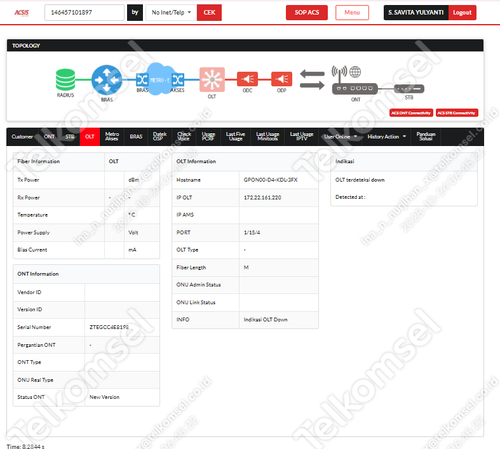Click the Logout button
The width and height of the screenshot is (500, 449).
(462, 13)
